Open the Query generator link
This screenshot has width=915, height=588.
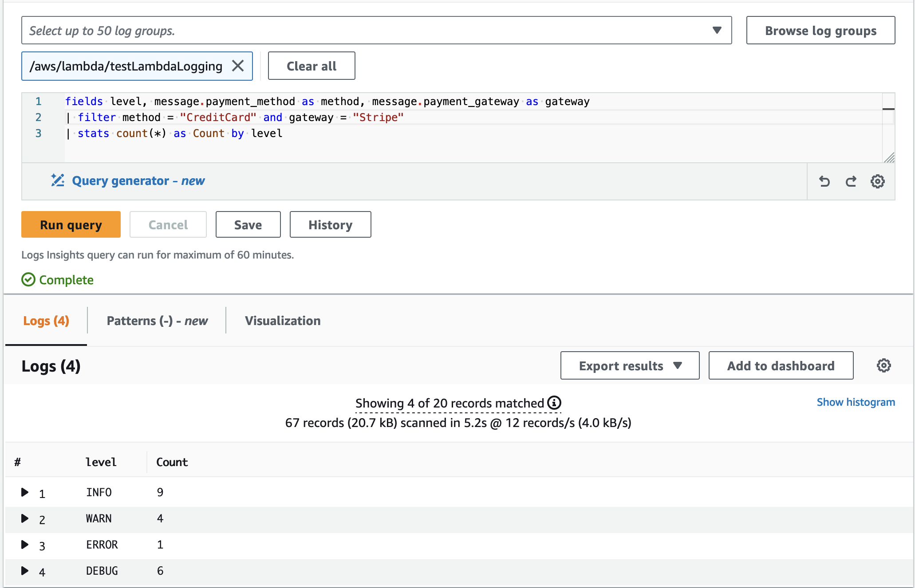coord(138,180)
